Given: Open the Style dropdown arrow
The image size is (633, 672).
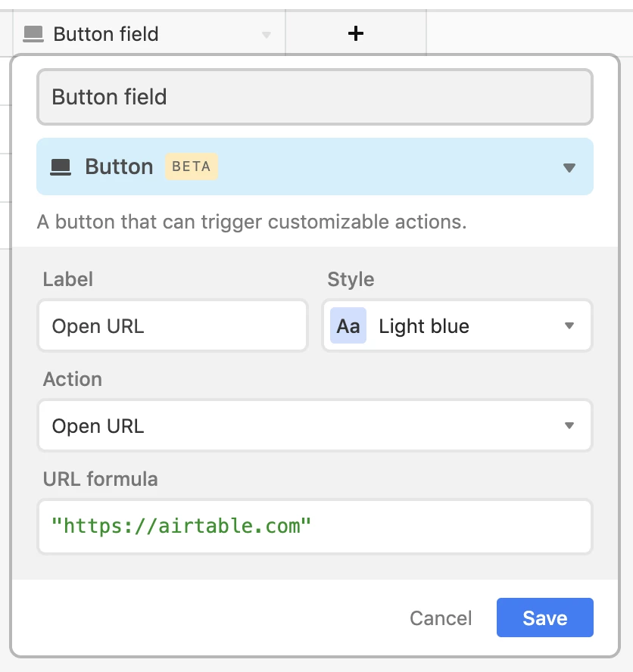Looking at the screenshot, I should click(569, 325).
